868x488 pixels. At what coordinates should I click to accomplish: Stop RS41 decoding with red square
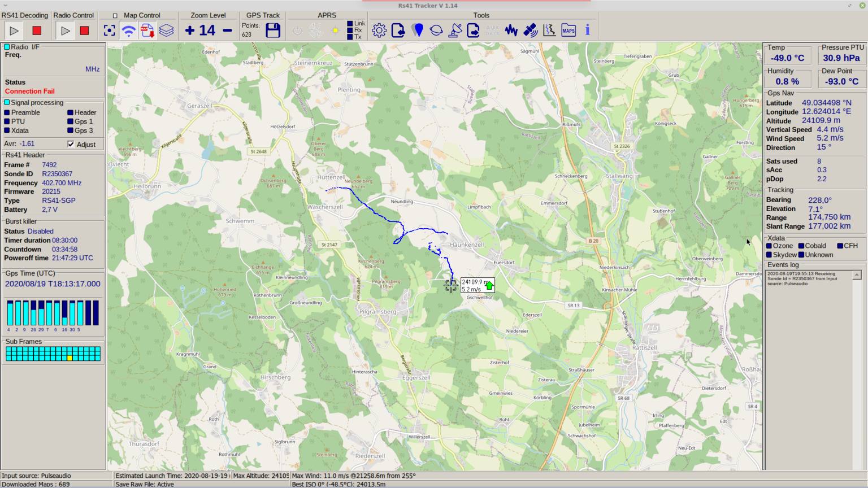37,30
